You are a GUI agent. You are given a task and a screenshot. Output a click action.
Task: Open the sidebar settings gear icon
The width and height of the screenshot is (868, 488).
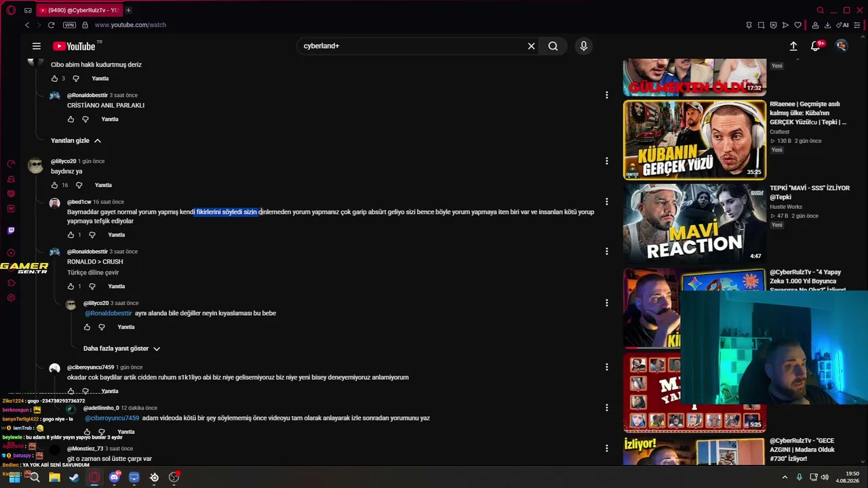pyautogui.click(x=11, y=298)
